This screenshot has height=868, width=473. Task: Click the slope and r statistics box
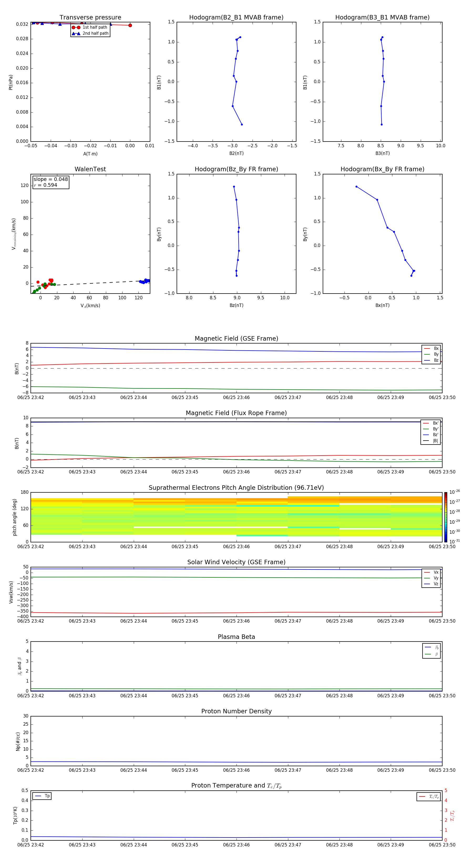[51, 182]
